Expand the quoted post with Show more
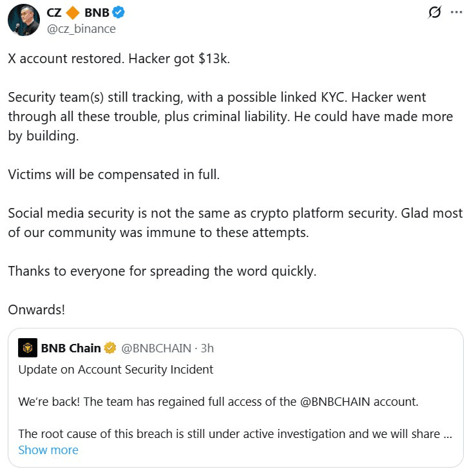 [x=48, y=450]
